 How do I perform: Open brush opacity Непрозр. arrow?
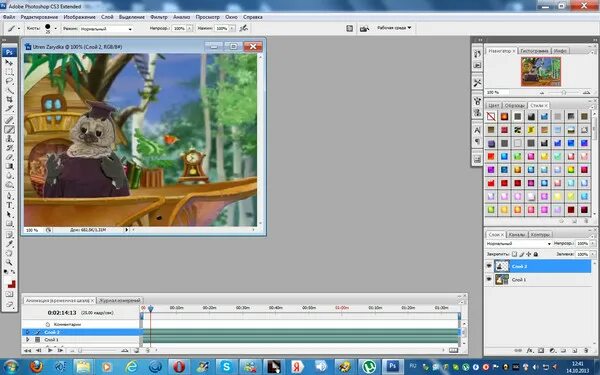[189, 28]
